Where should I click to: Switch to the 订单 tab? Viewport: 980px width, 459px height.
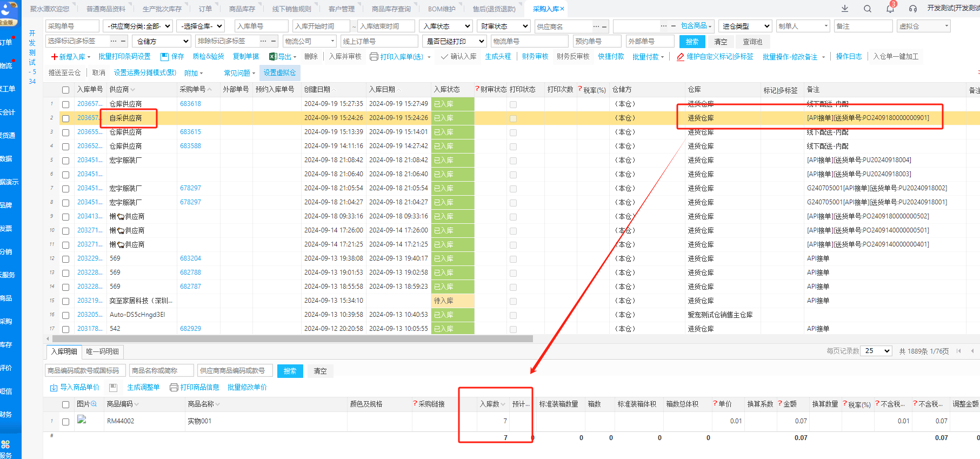click(x=205, y=9)
